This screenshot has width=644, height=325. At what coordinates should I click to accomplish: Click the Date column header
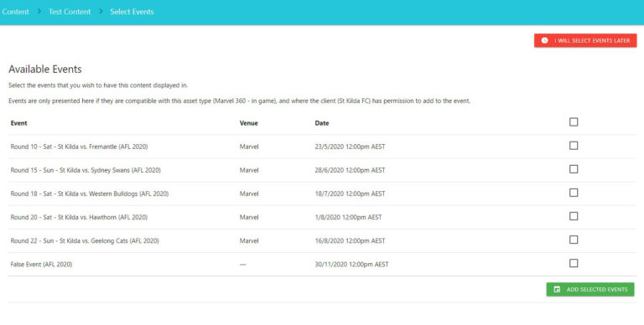point(322,123)
